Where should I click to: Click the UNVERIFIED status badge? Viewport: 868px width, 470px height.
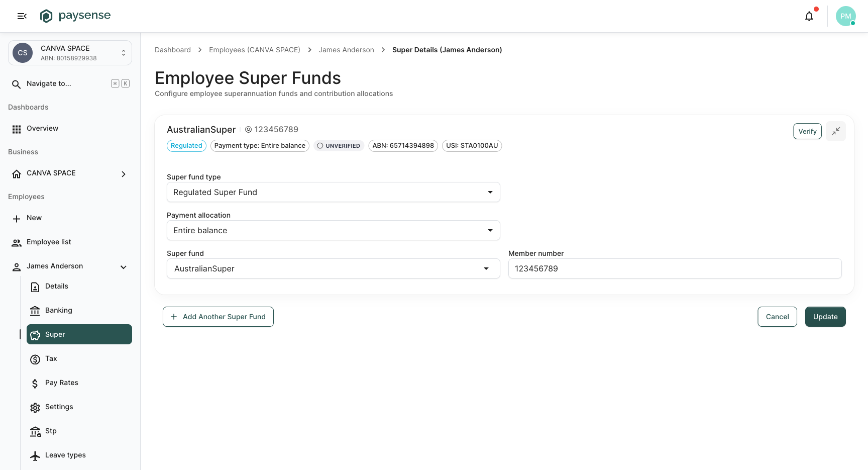tap(339, 146)
